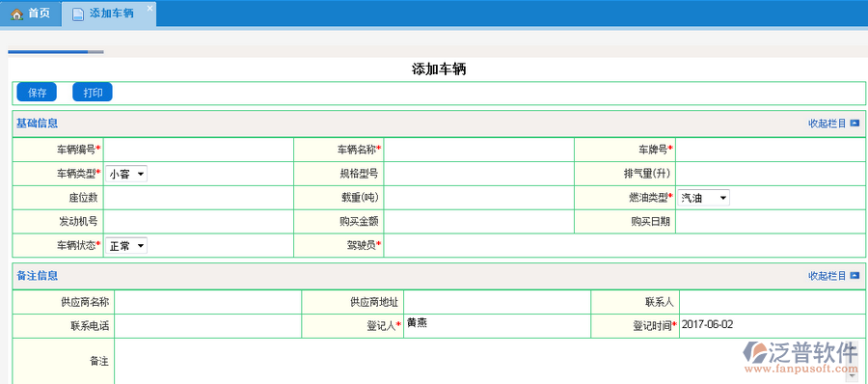This screenshot has height=384, width=868.
Task: Click the 驾驶员 input field
Action: click(624, 245)
